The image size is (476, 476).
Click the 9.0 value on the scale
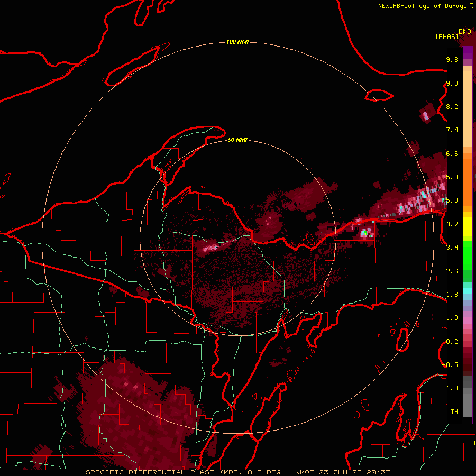pos(452,83)
